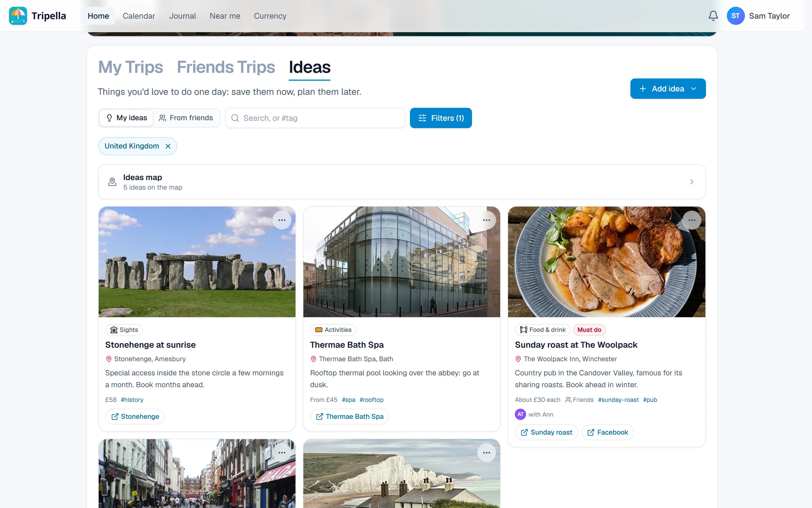Viewport: 812px width, 508px height.
Task: Click the Stonehenge photo thumbnail
Action: point(197,262)
